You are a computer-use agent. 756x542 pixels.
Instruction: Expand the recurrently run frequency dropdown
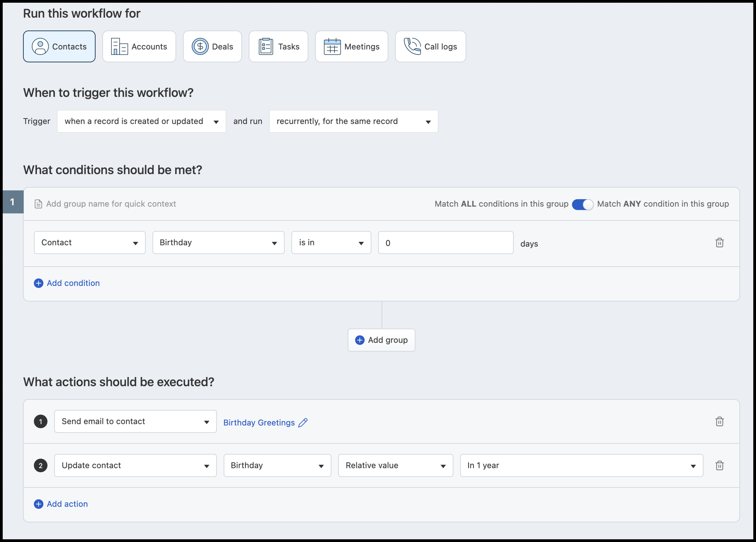click(353, 121)
